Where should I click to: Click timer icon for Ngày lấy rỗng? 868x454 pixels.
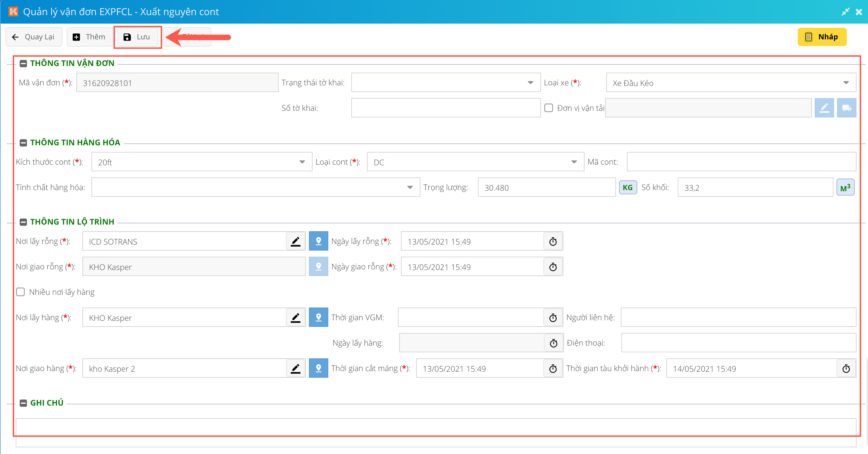pos(553,241)
